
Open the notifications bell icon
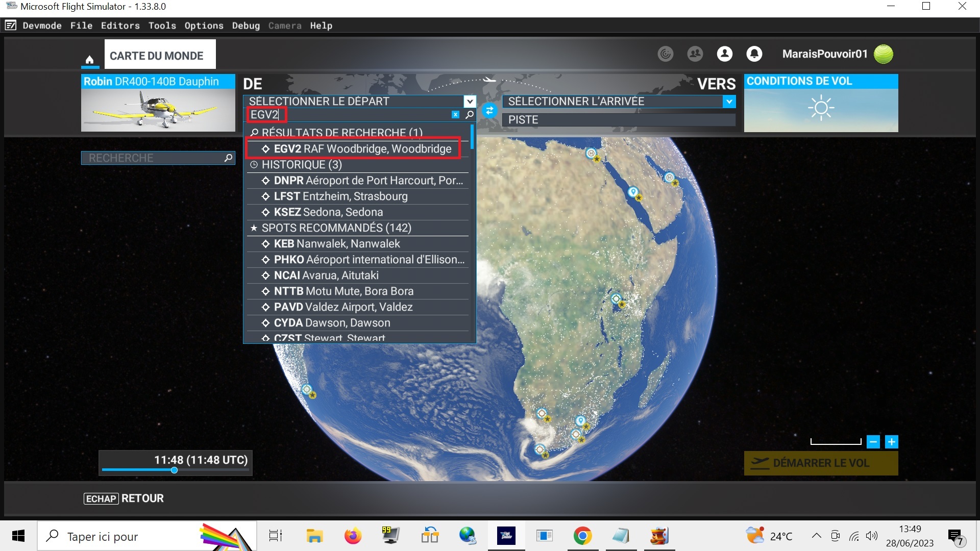pyautogui.click(x=754, y=54)
